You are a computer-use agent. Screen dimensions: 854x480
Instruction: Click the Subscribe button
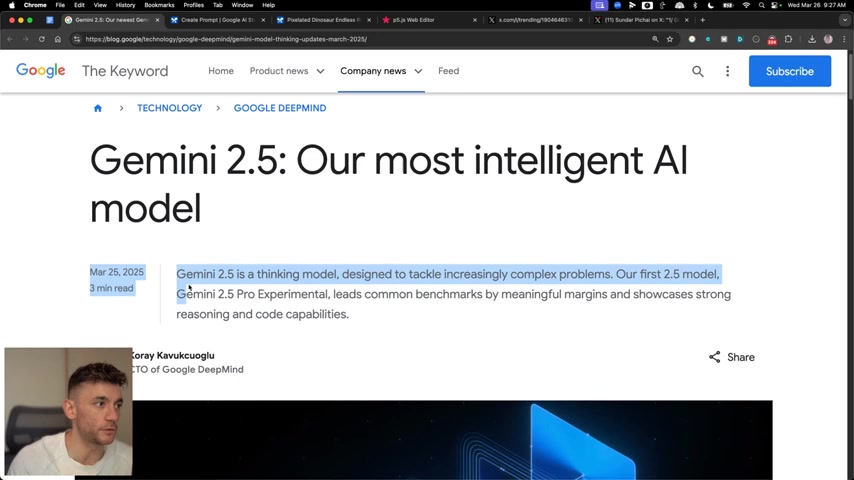click(x=790, y=71)
